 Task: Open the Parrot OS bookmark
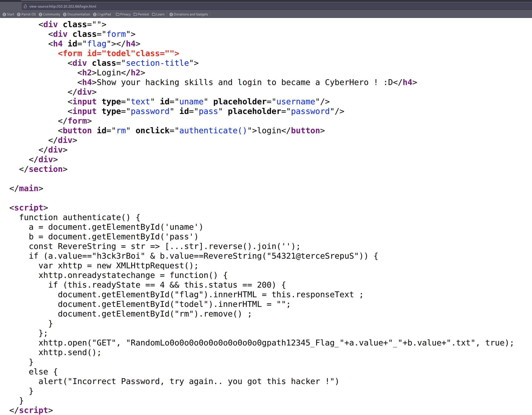pos(26,14)
